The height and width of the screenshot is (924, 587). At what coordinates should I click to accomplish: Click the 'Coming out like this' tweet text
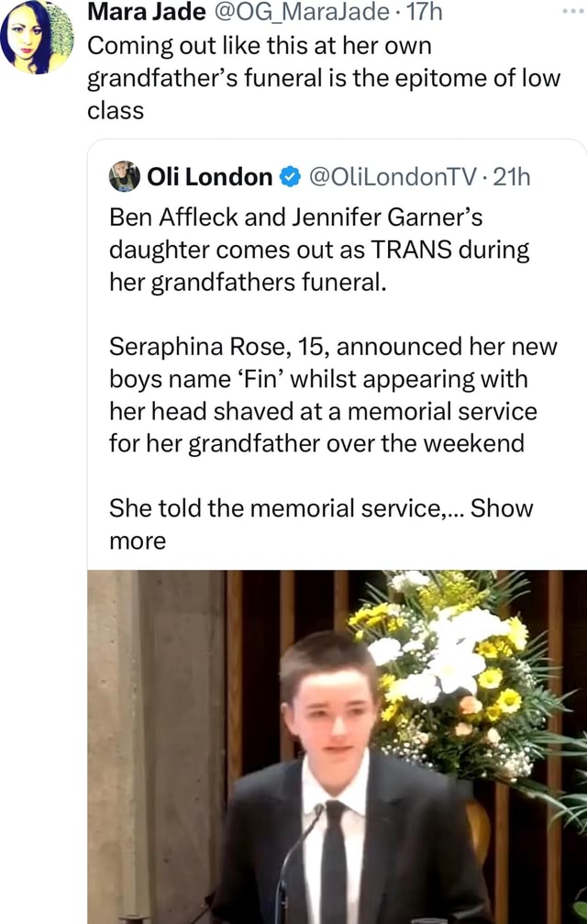[x=260, y=45]
